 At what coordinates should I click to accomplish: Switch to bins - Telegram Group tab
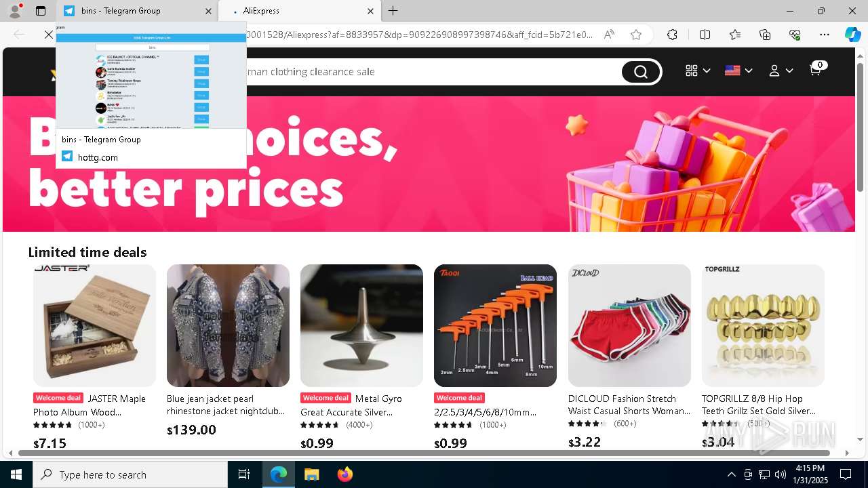(x=136, y=11)
